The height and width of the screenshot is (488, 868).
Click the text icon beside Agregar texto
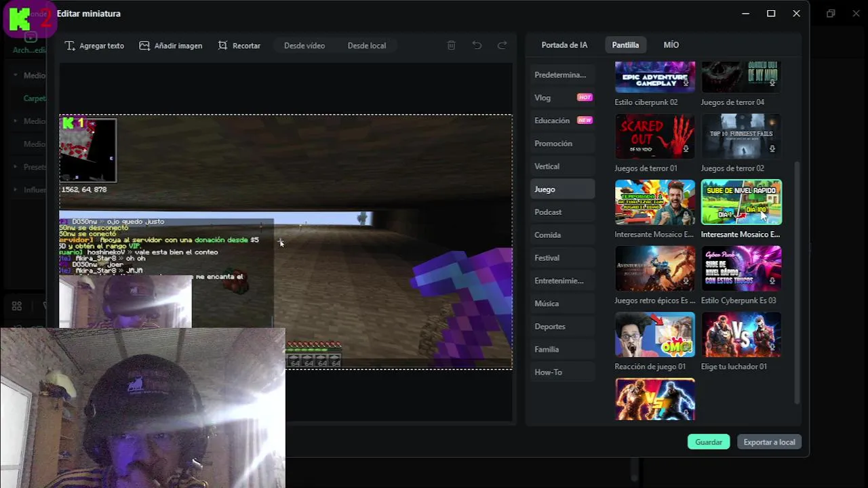(x=70, y=45)
